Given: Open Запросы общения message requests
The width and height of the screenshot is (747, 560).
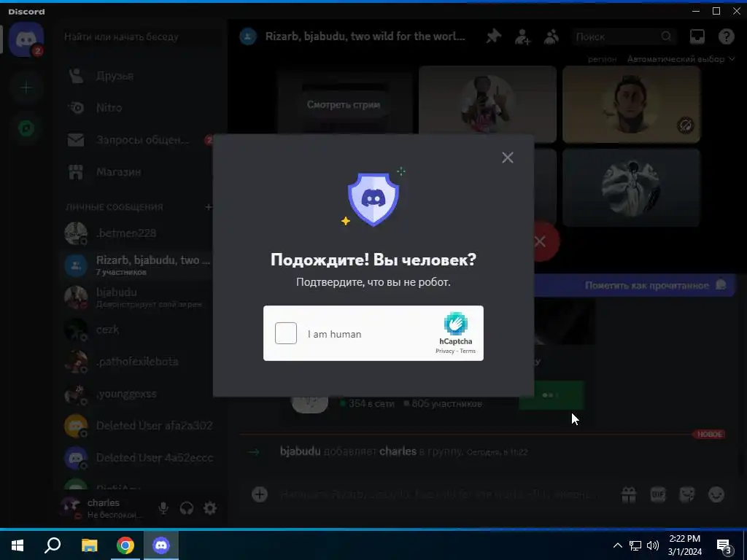Looking at the screenshot, I should [x=137, y=140].
